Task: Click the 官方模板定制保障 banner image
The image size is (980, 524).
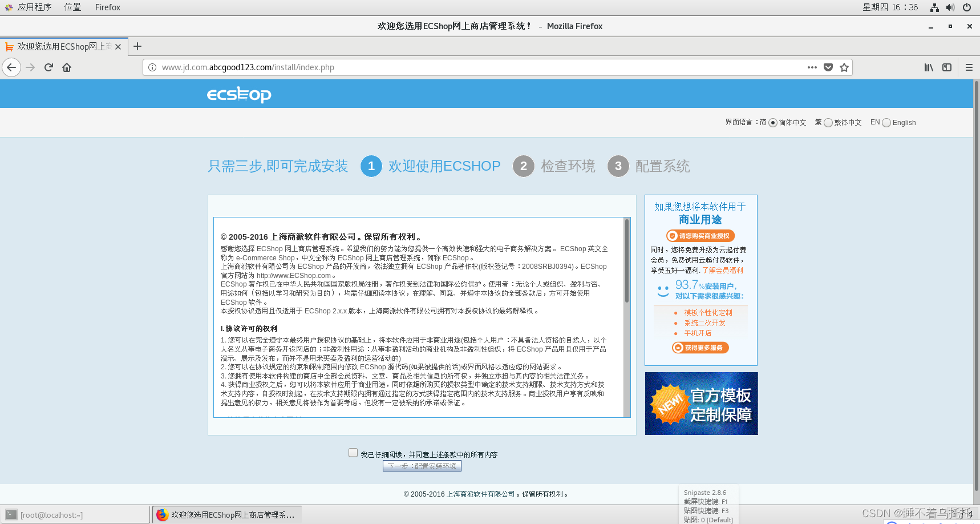Action: pyautogui.click(x=701, y=404)
